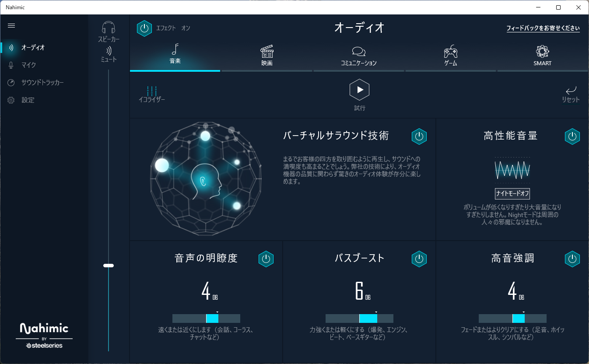Click the バスブースト dB slider
Screen dimensions: 589x364
click(359, 318)
